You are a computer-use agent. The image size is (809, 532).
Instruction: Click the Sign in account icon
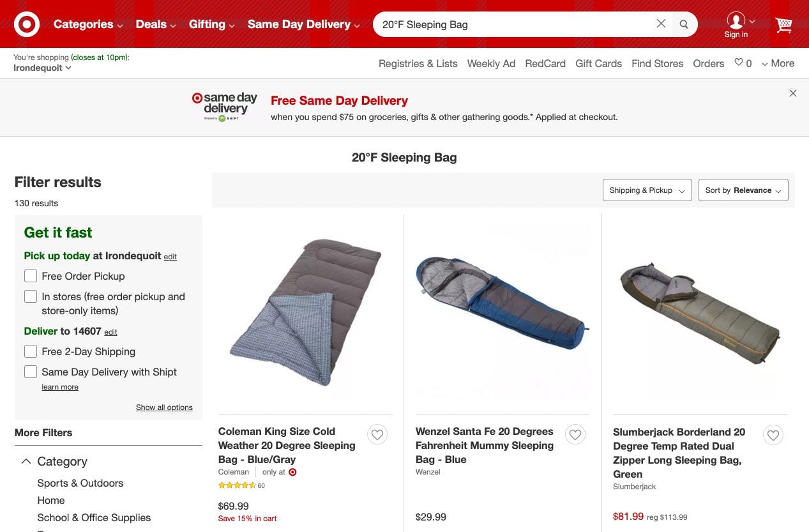[x=736, y=21]
